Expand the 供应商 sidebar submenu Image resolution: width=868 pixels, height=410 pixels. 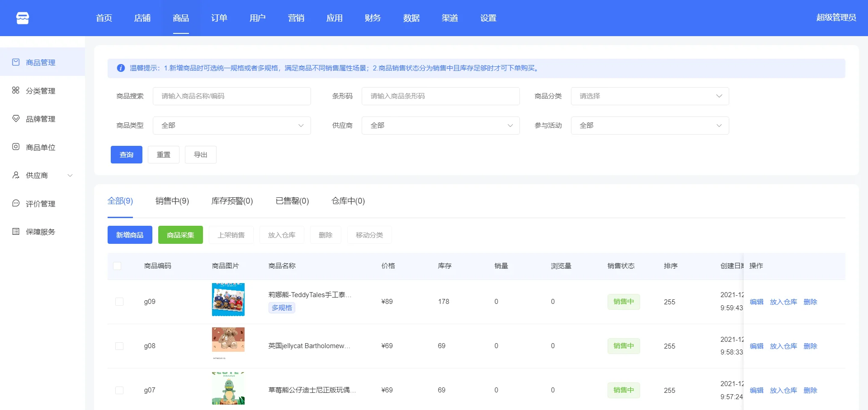pyautogui.click(x=70, y=176)
